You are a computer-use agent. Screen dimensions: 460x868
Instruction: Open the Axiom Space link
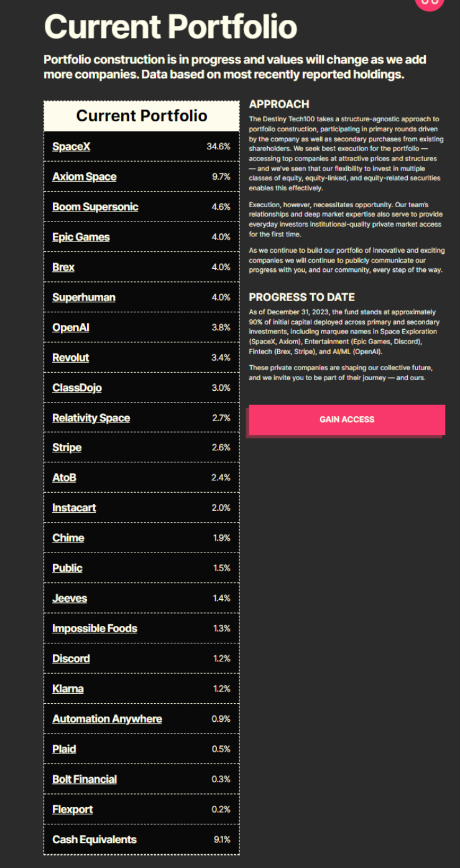[85, 177]
